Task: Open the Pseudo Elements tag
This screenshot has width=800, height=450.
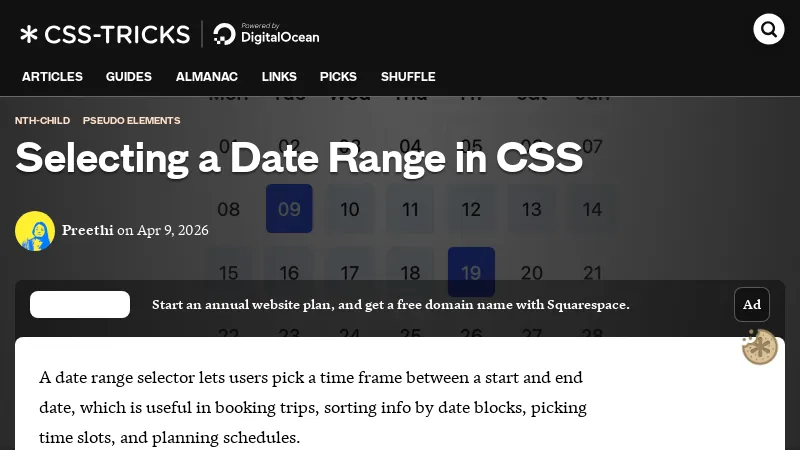Action: point(131,120)
